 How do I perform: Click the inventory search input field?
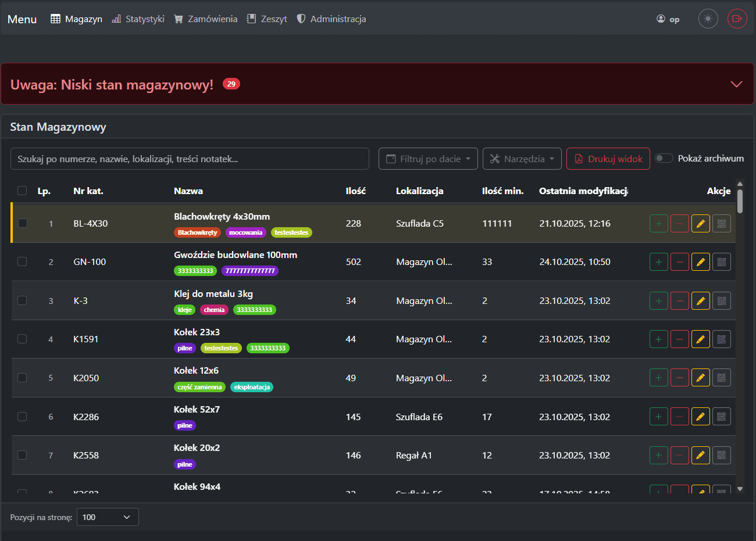click(190, 159)
